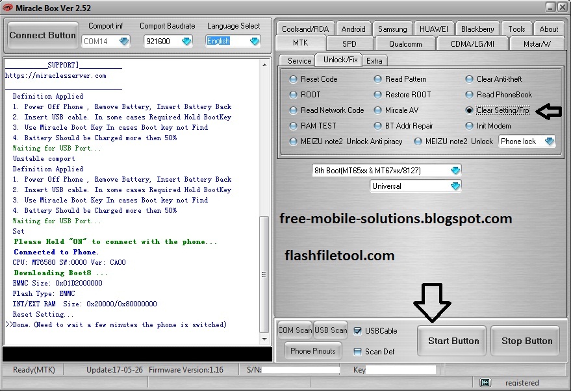This screenshot has height=392, width=571.
Task: Click the USB Scan button
Action: click(x=330, y=330)
